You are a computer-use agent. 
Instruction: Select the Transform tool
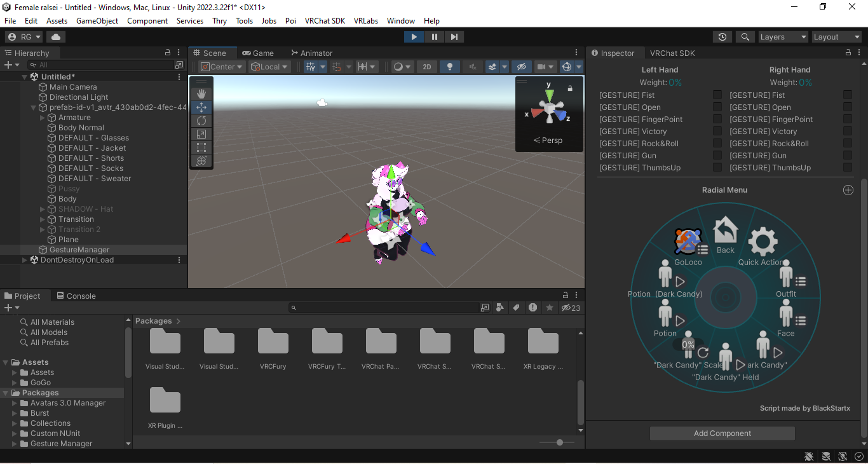201,161
